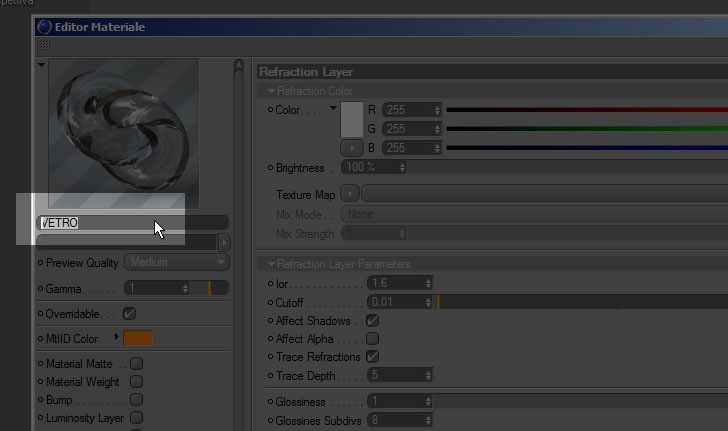Click the green channel slider
The width and height of the screenshot is (728, 431).
587,129
